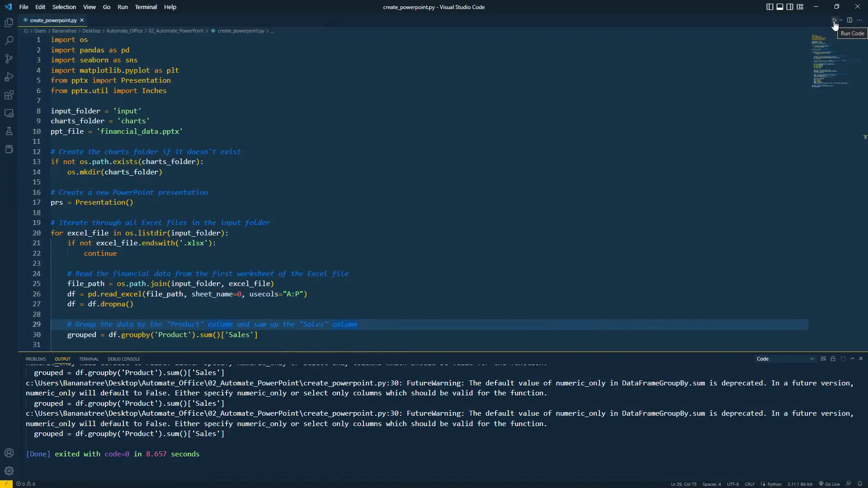Open the Explorer view in activity bar

tap(9, 23)
